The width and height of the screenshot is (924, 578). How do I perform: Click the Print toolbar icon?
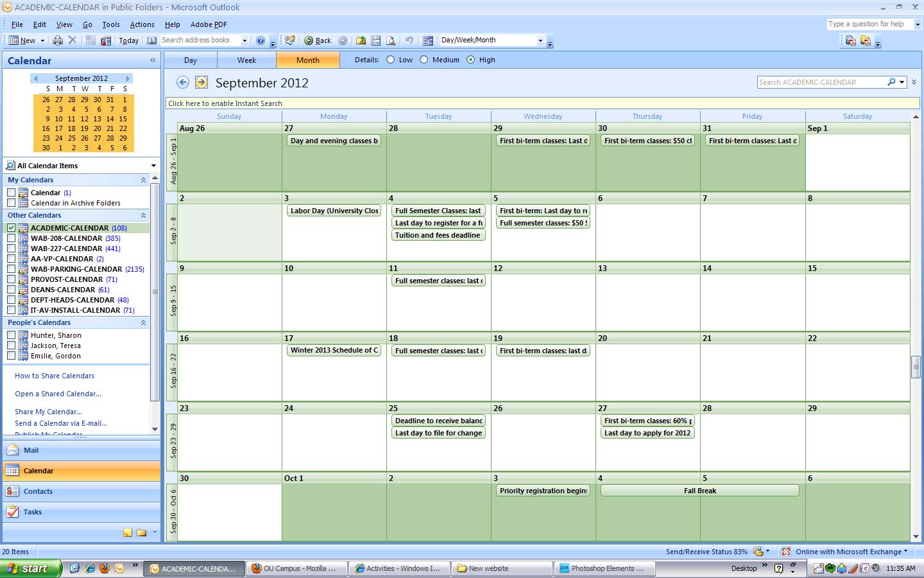[x=57, y=40]
